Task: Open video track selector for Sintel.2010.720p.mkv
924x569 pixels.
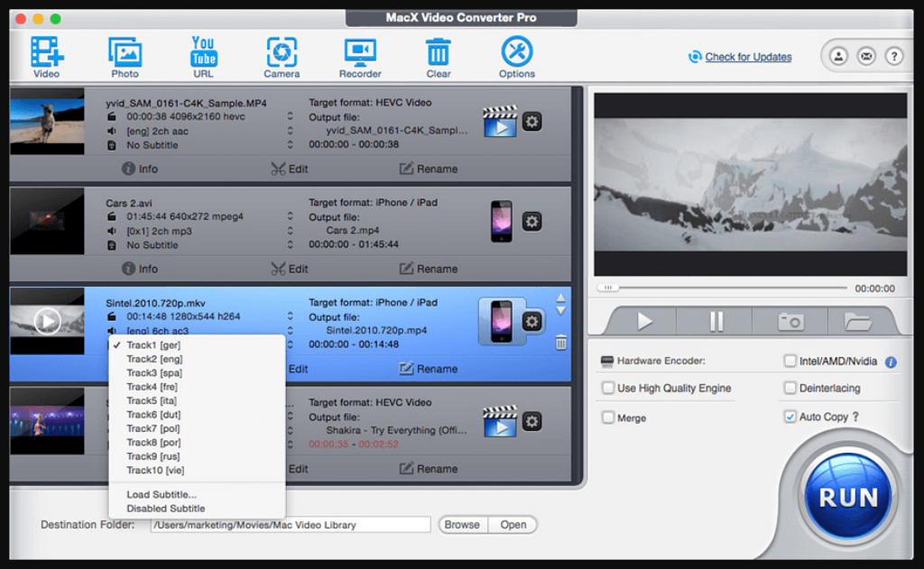Action: [x=290, y=317]
